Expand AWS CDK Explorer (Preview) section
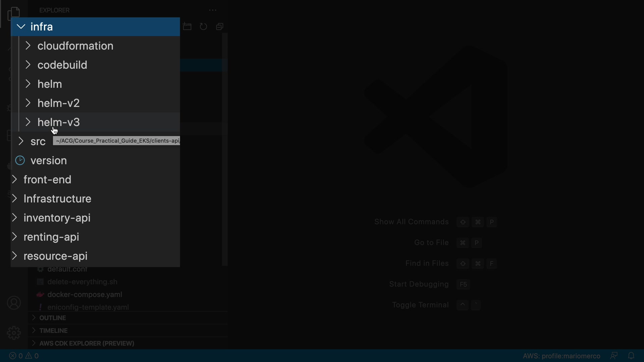The height and width of the screenshot is (362, 644). click(87, 343)
